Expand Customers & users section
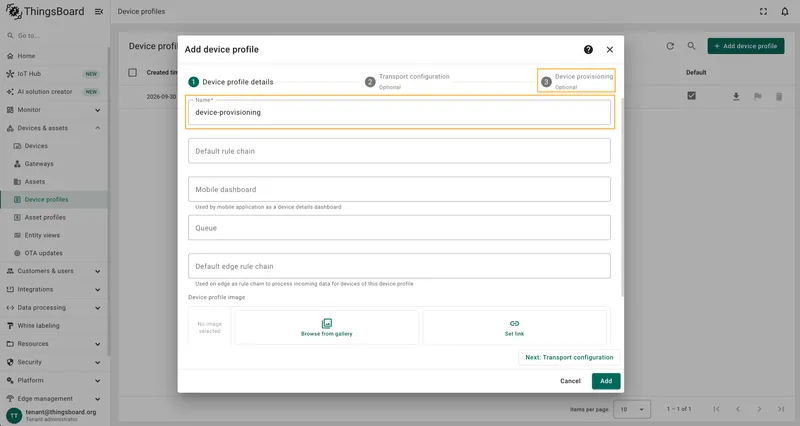This screenshot has height=426, width=800. [x=54, y=271]
